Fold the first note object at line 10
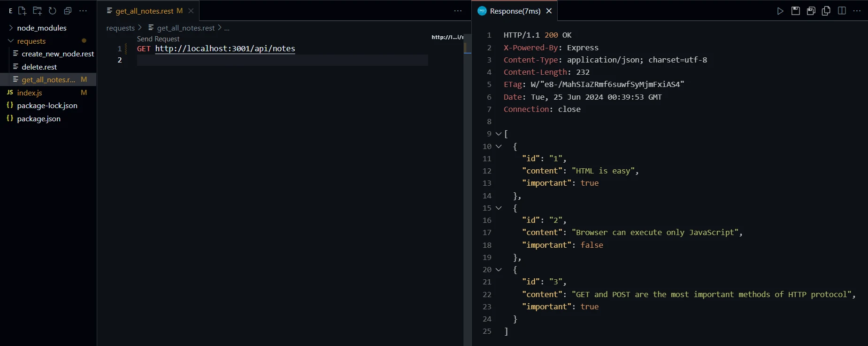The height and width of the screenshot is (346, 868). [499, 146]
